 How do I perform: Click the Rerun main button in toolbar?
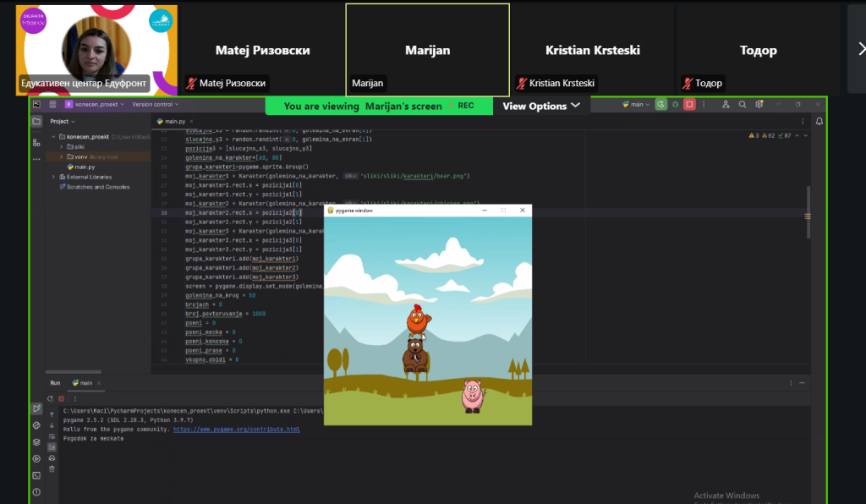point(661,104)
